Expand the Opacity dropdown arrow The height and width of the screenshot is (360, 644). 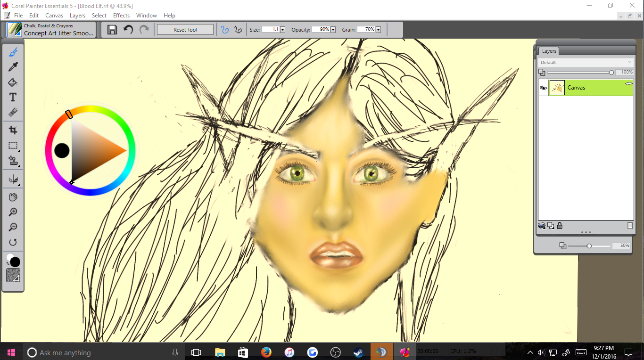coord(333,30)
